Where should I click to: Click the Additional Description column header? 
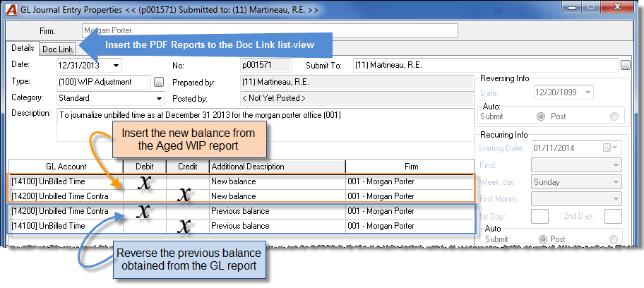(x=278, y=167)
